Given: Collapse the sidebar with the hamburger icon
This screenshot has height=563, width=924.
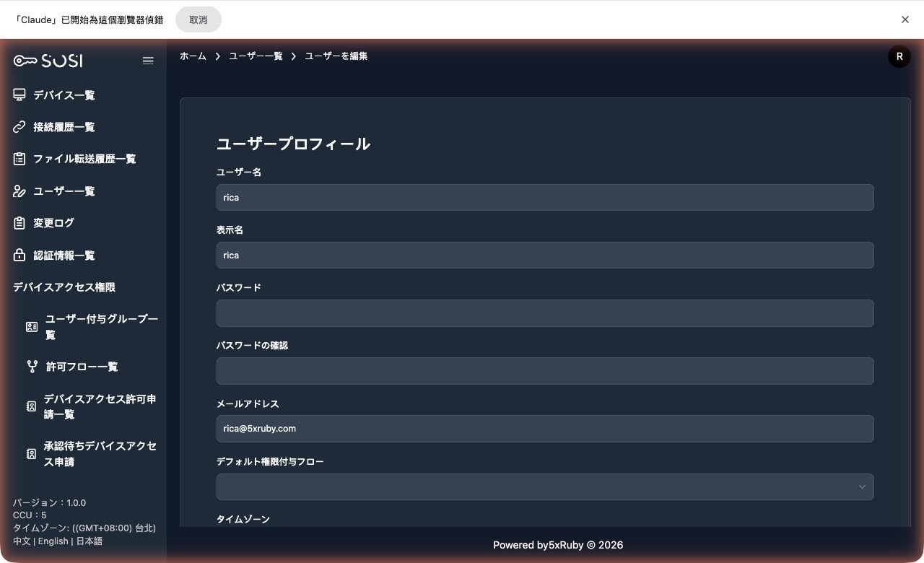Looking at the screenshot, I should pos(148,61).
